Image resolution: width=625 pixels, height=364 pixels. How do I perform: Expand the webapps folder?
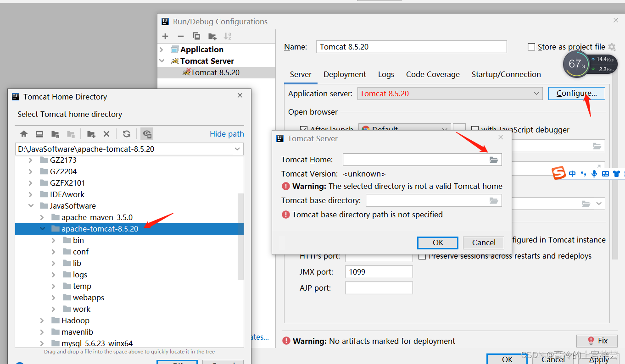coord(53,298)
